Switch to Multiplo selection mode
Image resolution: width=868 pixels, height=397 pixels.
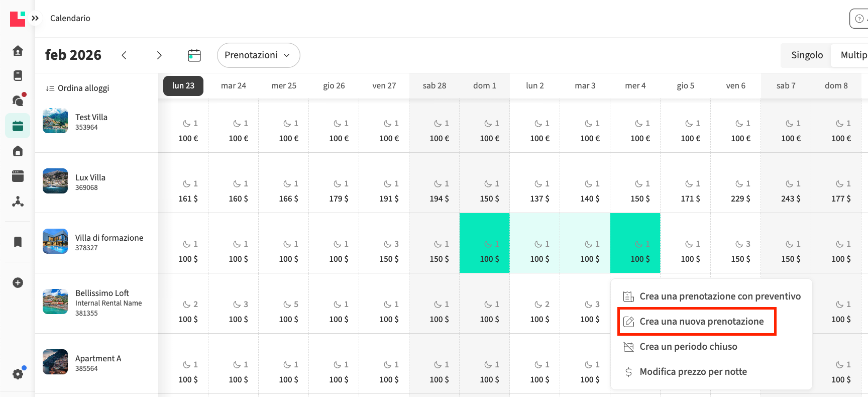[853, 55]
